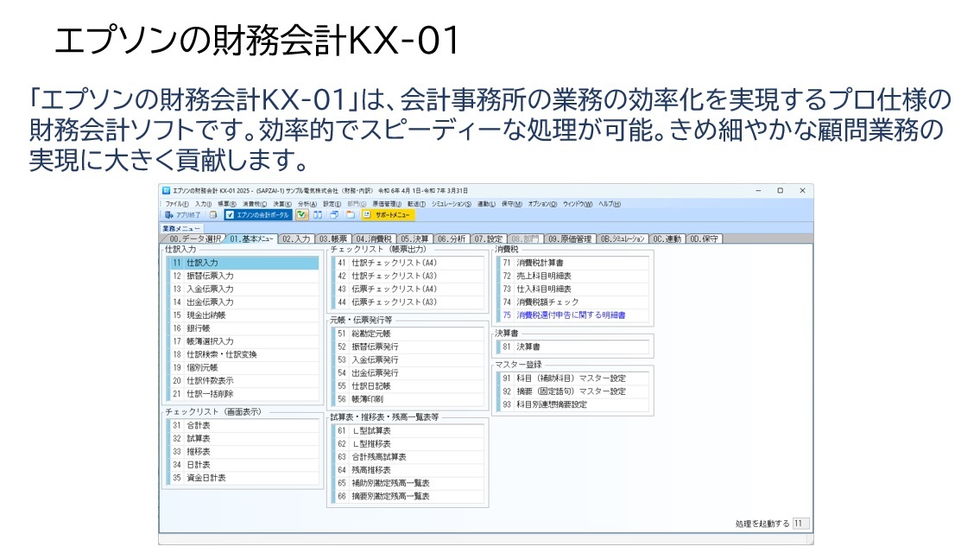
Task: Open the オプション menu
Action: click(542, 204)
